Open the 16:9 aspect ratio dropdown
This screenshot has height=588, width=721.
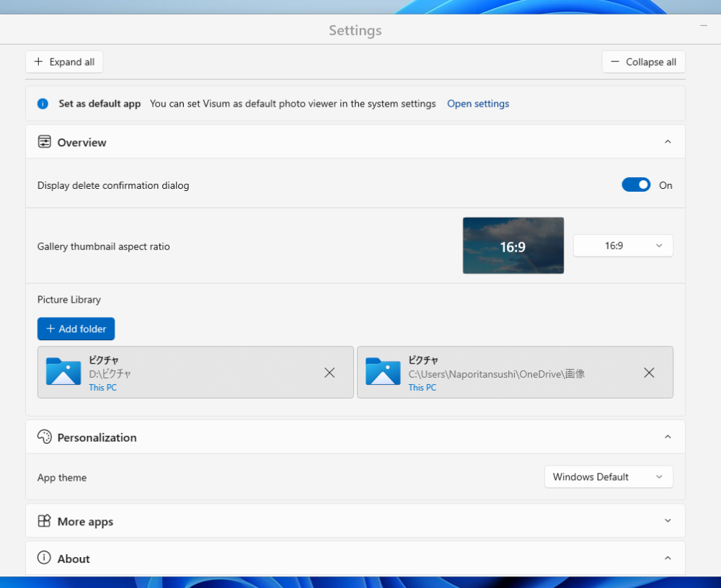click(x=623, y=246)
